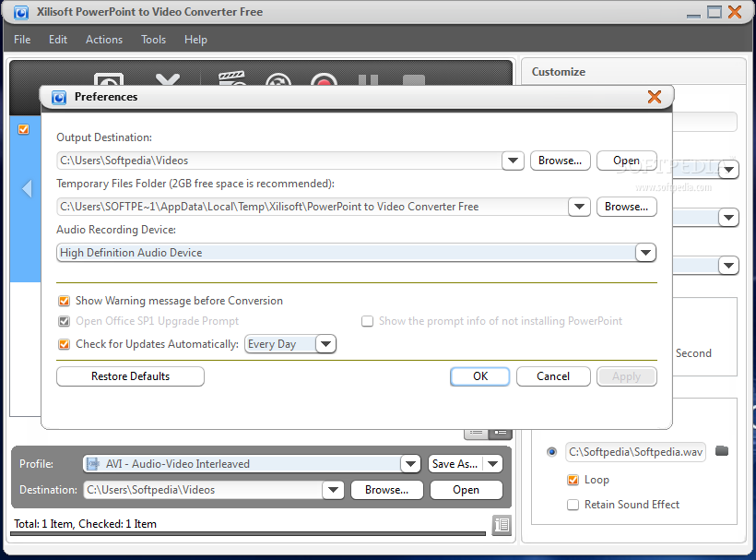Expand main Destination dropdown arrow
Image resolution: width=756 pixels, height=560 pixels.
click(x=333, y=490)
